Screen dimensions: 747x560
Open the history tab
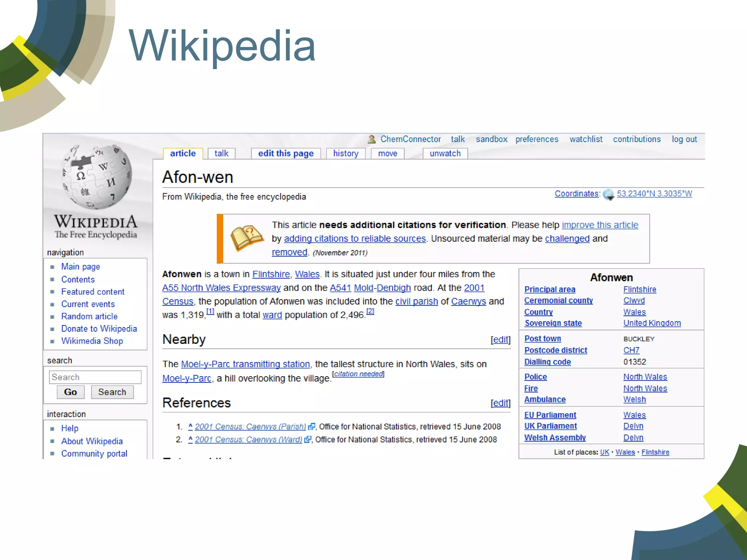(346, 153)
